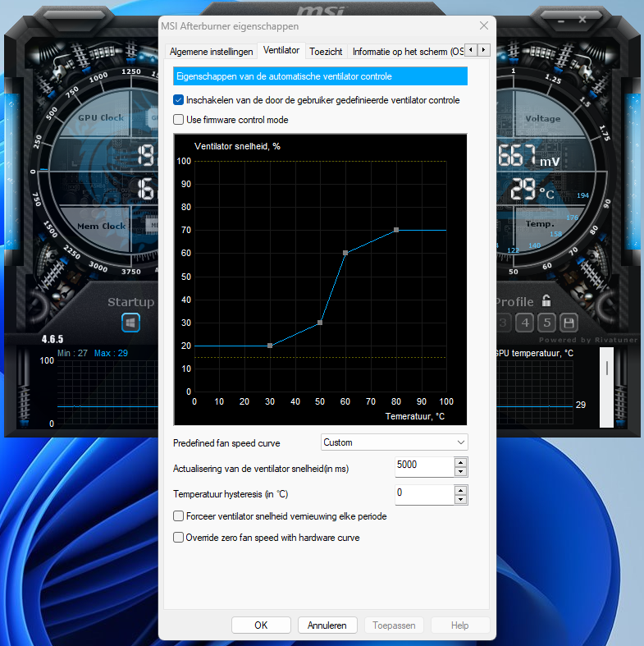Select profile slot 5
Viewport: 644px width, 646px height.
[547, 323]
